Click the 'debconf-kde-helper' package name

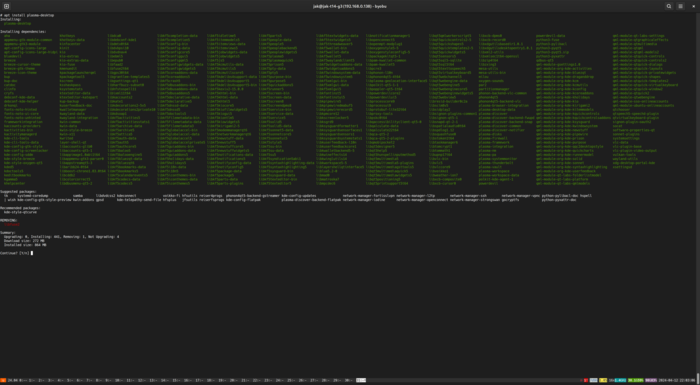(21, 101)
